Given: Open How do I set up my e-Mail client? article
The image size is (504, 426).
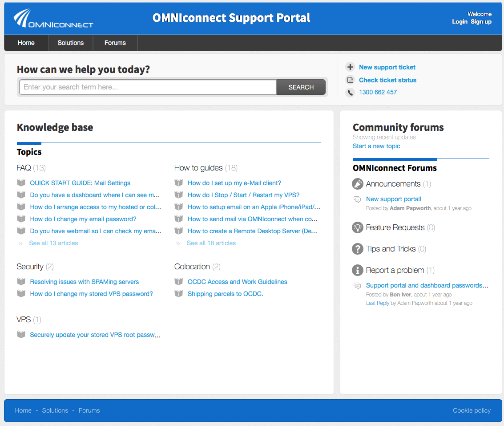Looking at the screenshot, I should [x=234, y=183].
